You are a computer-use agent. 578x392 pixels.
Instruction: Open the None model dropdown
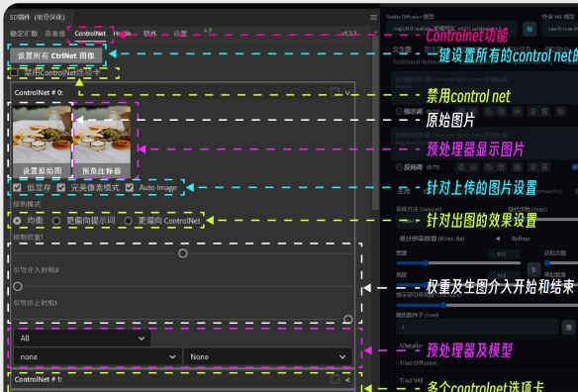click(268, 356)
